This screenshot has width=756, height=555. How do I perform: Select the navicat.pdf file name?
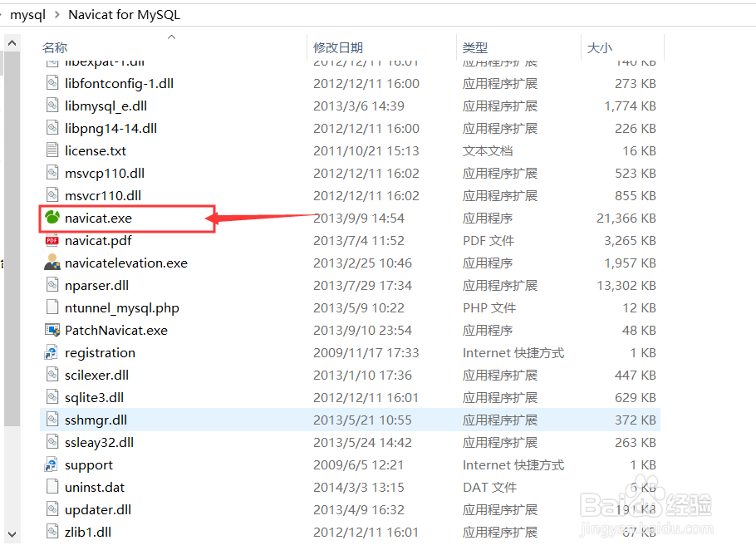click(x=98, y=241)
